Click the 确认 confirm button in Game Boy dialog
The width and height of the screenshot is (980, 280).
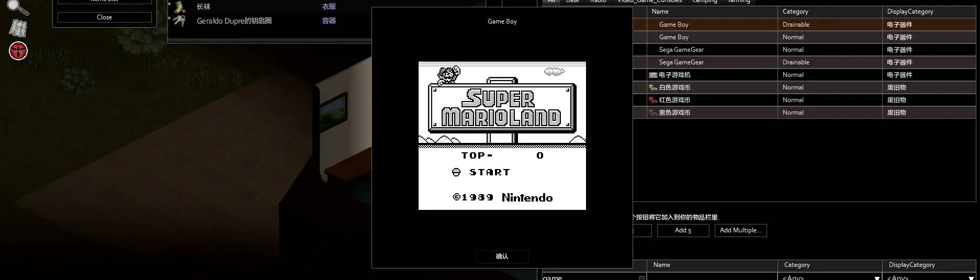click(x=502, y=256)
